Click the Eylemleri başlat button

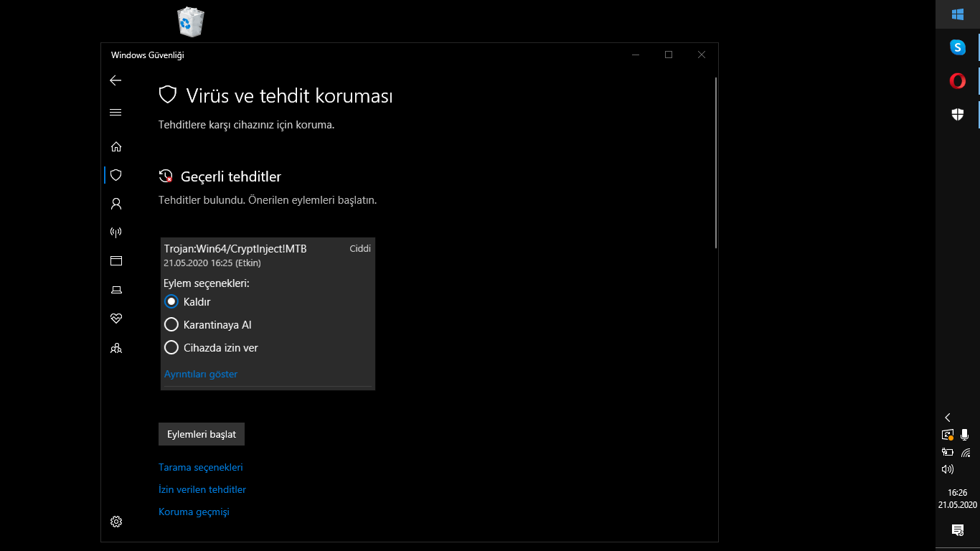tap(202, 434)
